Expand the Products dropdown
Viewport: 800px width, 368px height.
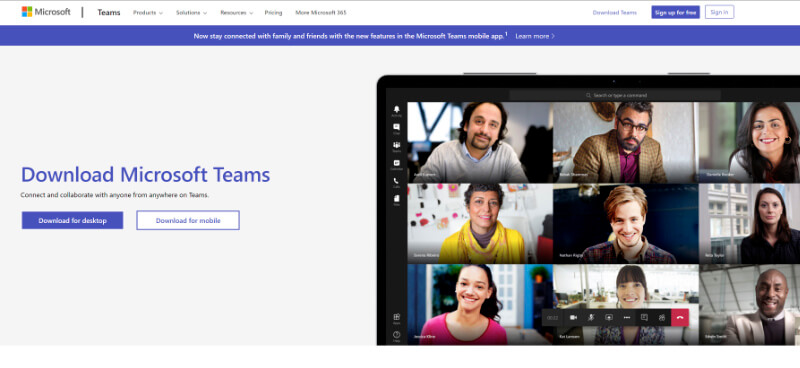148,13
